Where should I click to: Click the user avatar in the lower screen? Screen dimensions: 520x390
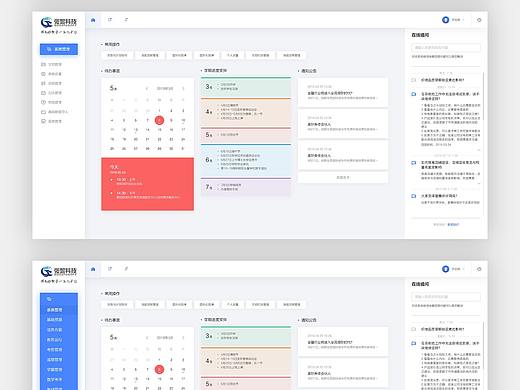pos(445,269)
